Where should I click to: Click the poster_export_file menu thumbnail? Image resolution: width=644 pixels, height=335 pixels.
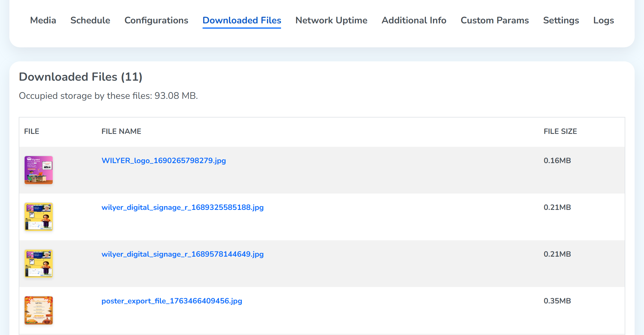39,310
